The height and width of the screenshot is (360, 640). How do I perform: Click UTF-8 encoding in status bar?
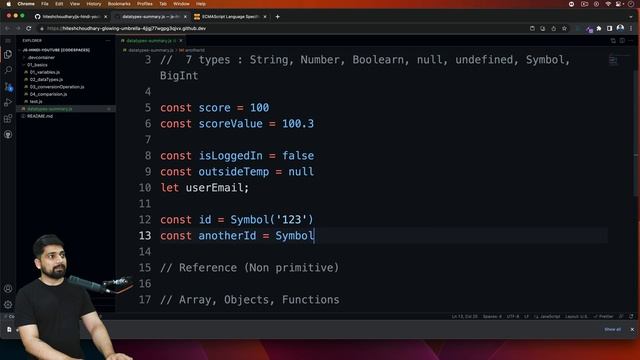click(x=513, y=316)
